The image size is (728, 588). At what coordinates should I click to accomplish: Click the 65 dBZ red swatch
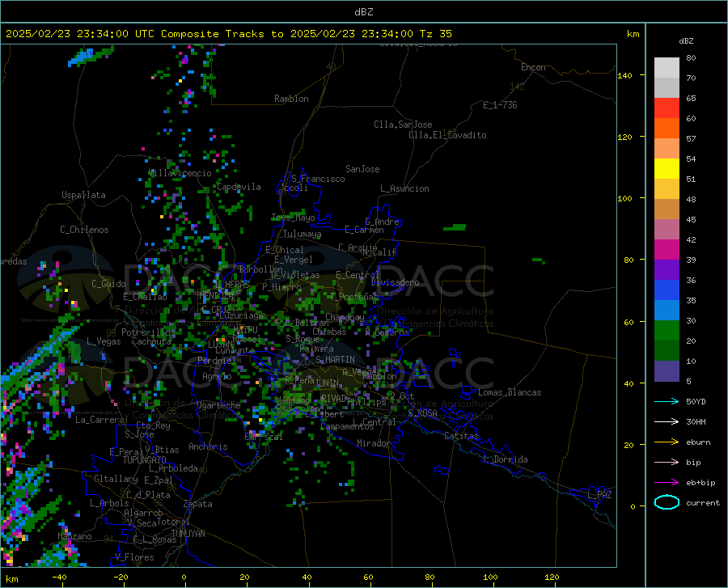click(667, 108)
